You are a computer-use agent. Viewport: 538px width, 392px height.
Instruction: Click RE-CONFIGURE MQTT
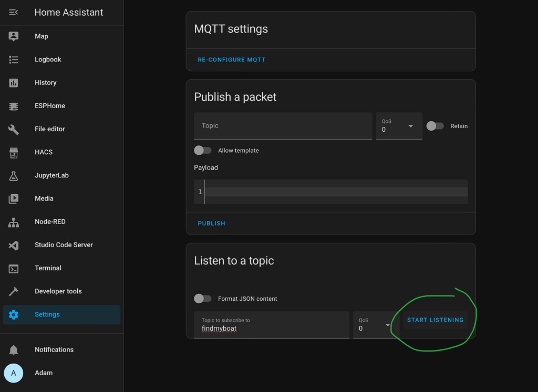point(231,59)
